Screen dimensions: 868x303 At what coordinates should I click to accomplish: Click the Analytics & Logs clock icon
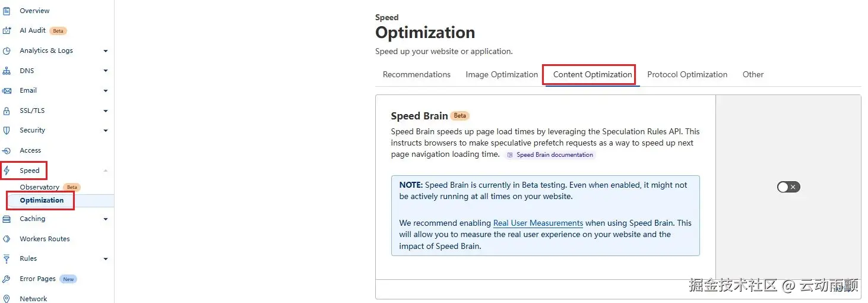click(x=7, y=51)
